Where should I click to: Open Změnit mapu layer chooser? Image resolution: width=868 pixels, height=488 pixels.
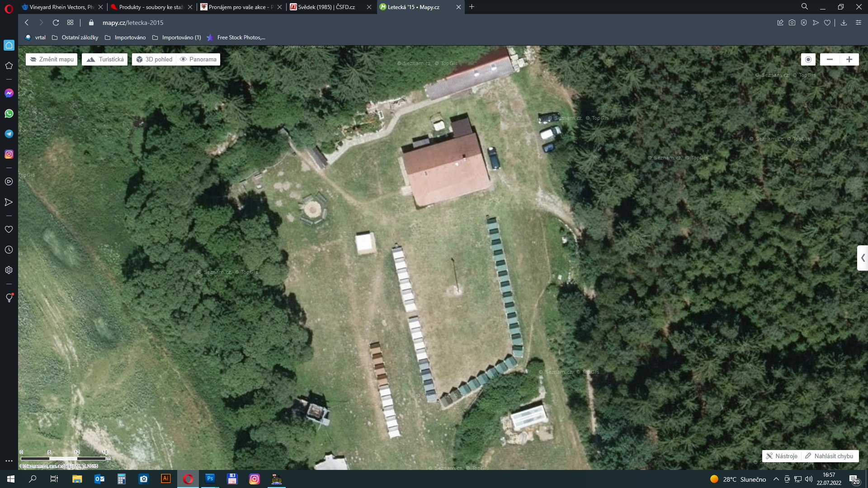52,59
